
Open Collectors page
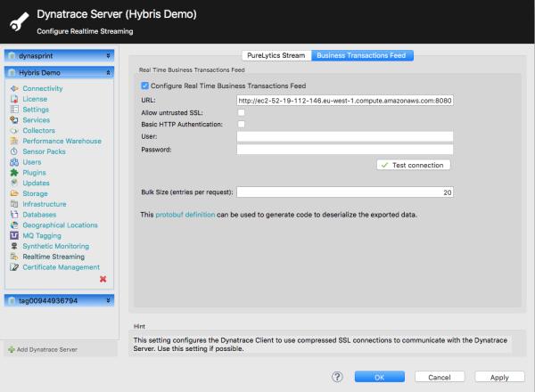pyautogui.click(x=39, y=131)
